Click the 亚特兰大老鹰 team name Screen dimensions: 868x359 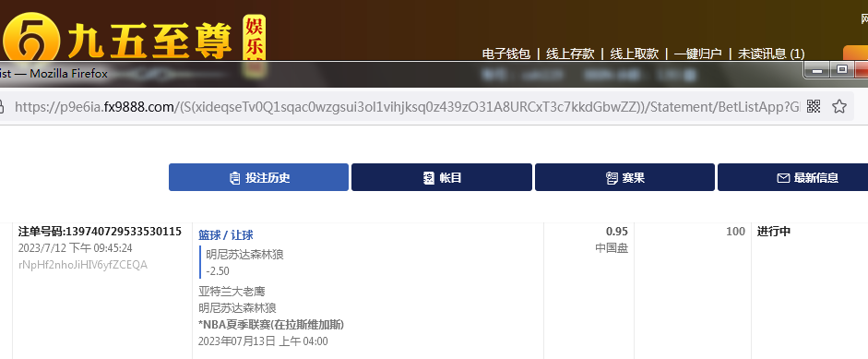[232, 291]
